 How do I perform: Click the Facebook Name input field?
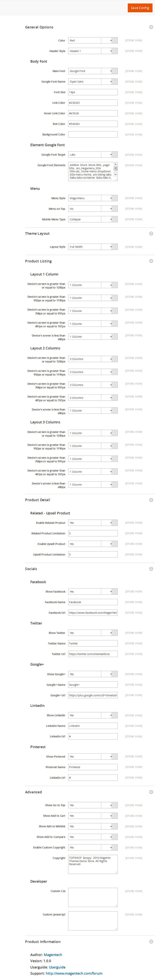coord(93,602)
